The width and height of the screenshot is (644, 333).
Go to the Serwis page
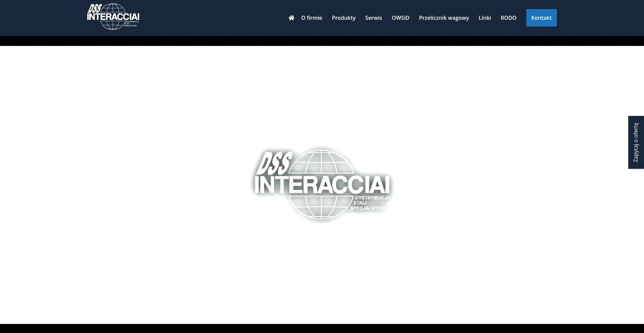pos(373,18)
